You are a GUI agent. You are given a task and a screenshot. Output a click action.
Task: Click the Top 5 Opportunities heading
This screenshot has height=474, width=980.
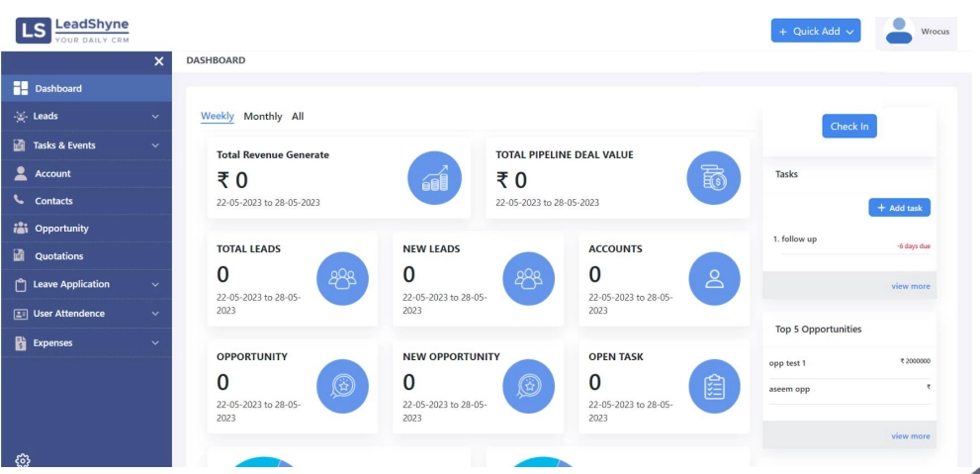818,329
